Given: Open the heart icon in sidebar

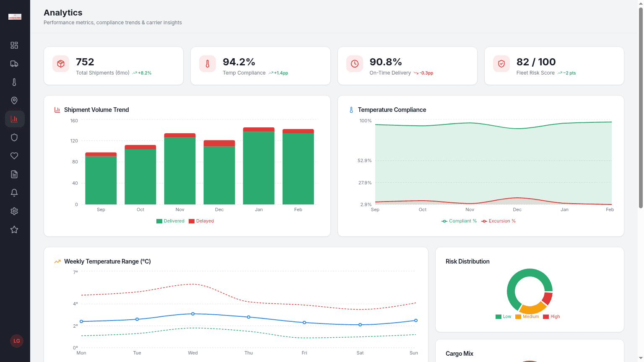Looking at the screenshot, I should pos(14,156).
